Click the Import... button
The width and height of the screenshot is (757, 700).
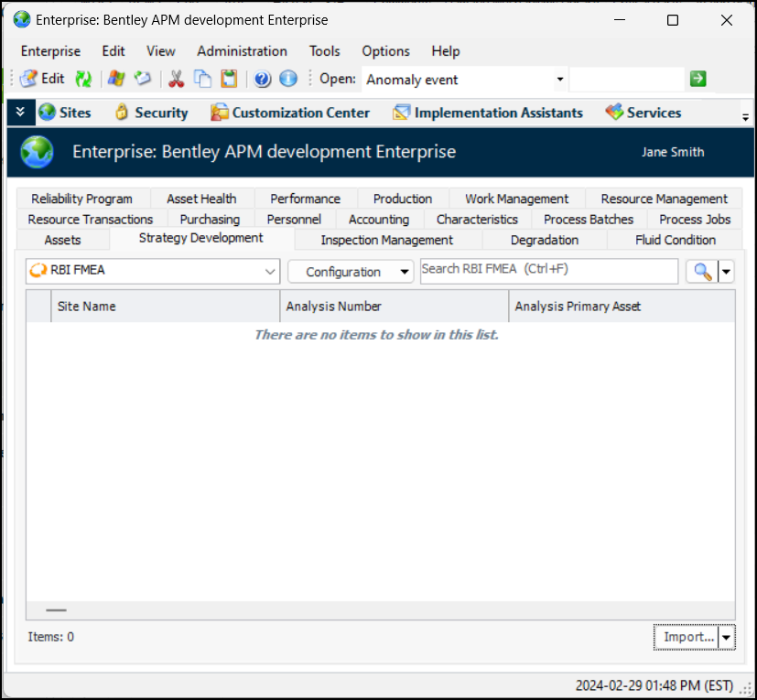pos(687,637)
